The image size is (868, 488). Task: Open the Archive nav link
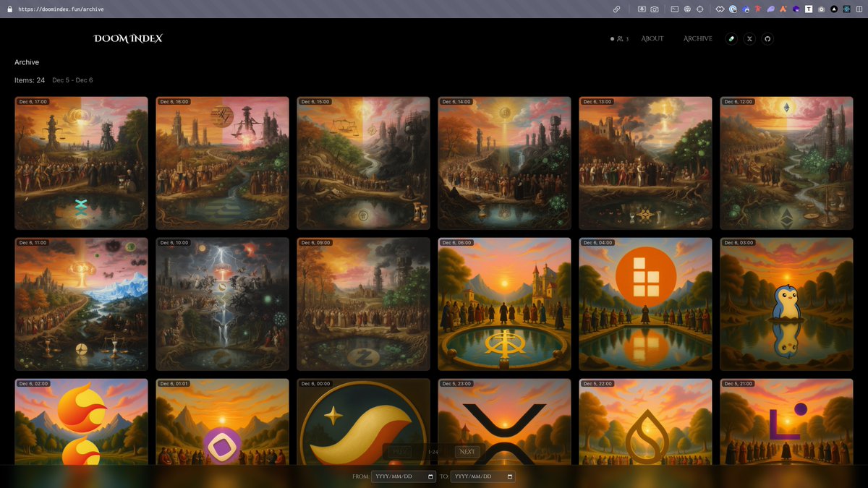pyautogui.click(x=698, y=39)
